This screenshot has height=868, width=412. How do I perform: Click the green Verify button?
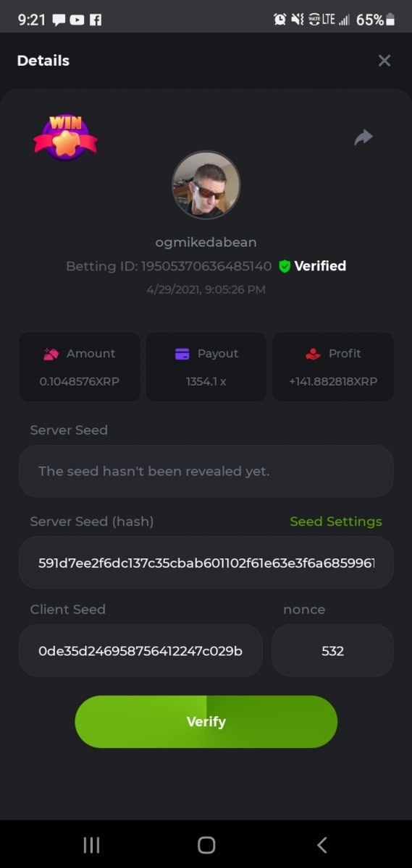[x=206, y=722]
